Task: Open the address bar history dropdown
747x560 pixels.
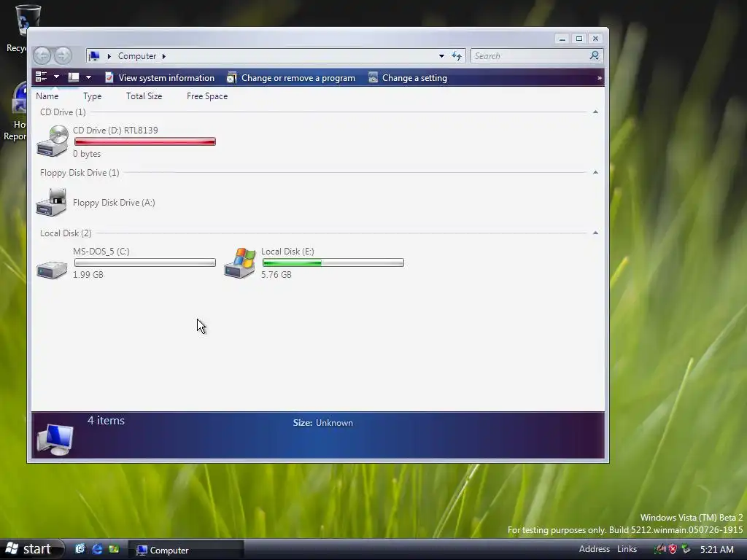Action: coord(441,56)
